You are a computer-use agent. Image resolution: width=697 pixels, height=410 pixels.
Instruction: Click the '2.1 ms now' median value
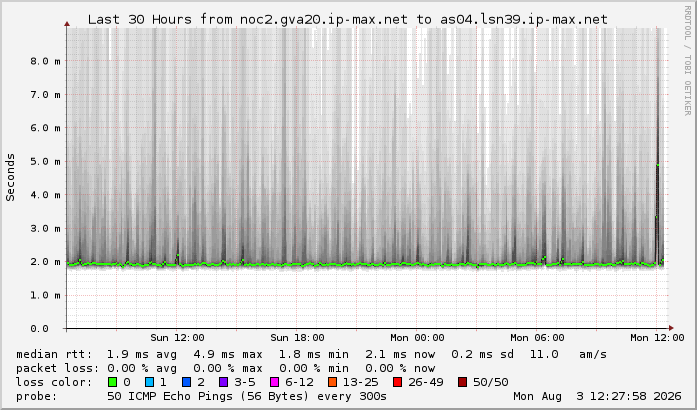tap(400, 354)
